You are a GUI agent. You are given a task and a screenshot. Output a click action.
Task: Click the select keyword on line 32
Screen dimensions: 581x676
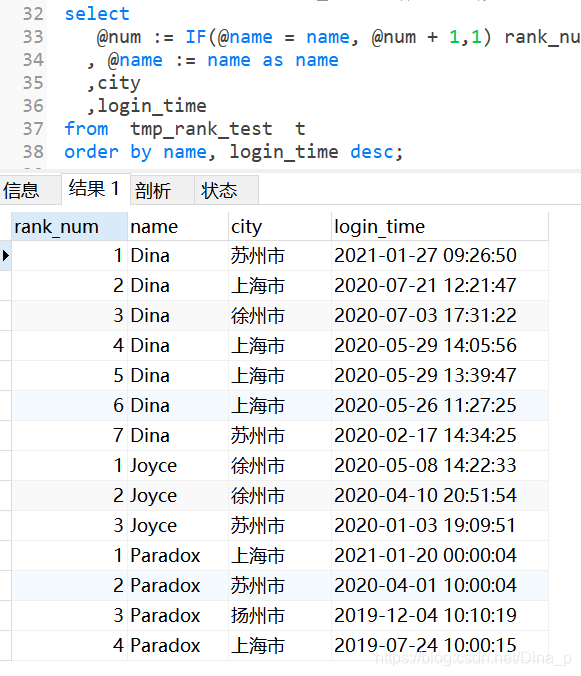97,14
